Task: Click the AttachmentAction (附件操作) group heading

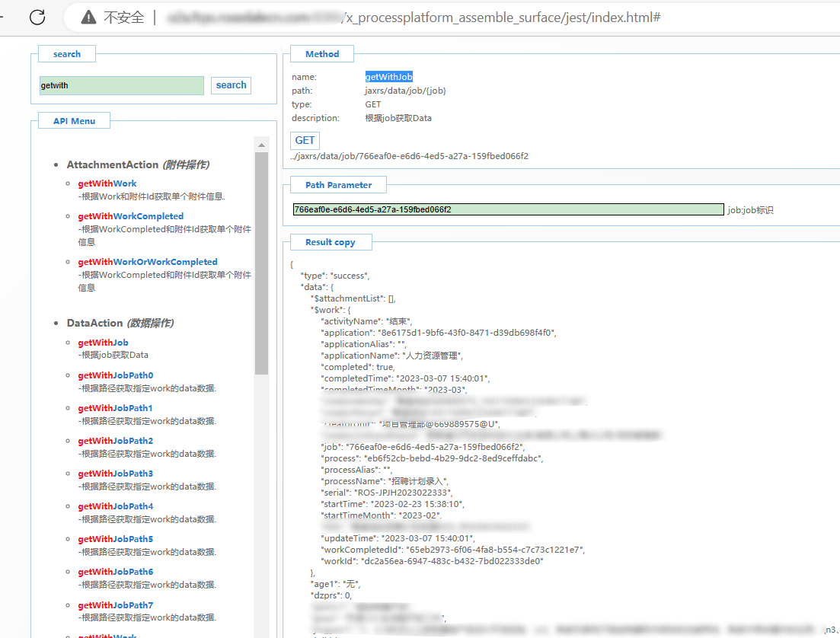Action: pyautogui.click(x=138, y=164)
